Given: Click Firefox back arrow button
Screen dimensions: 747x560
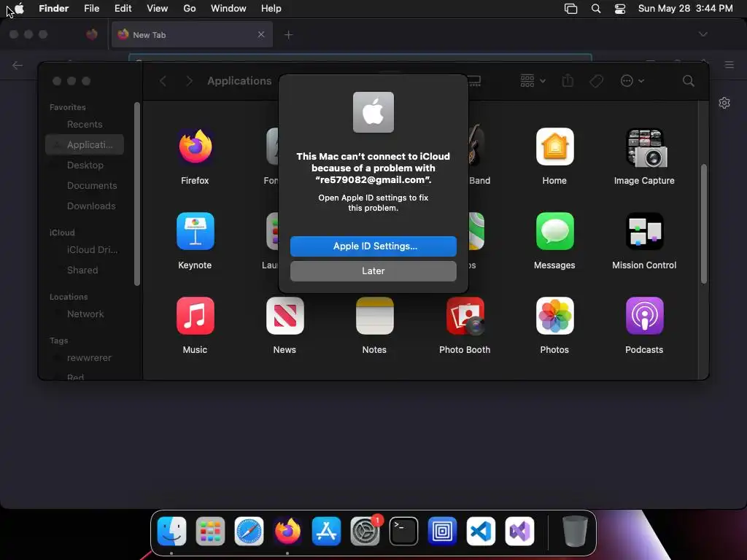Looking at the screenshot, I should [18, 65].
